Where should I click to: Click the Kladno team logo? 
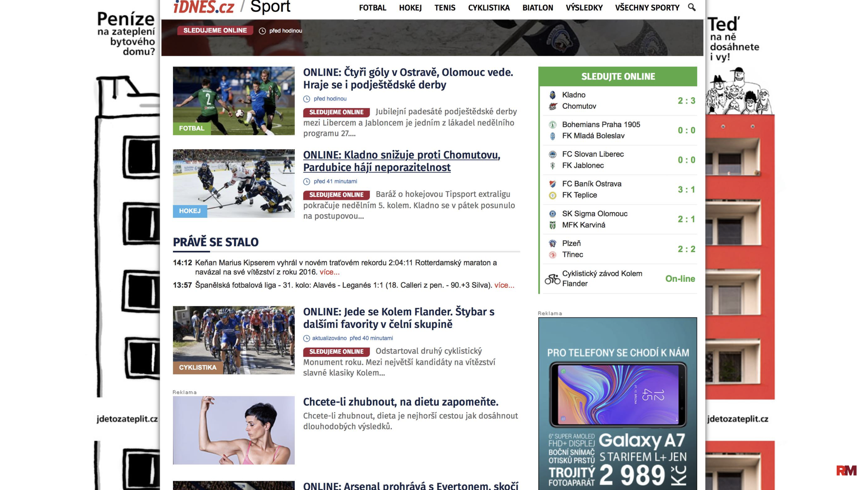(x=553, y=95)
